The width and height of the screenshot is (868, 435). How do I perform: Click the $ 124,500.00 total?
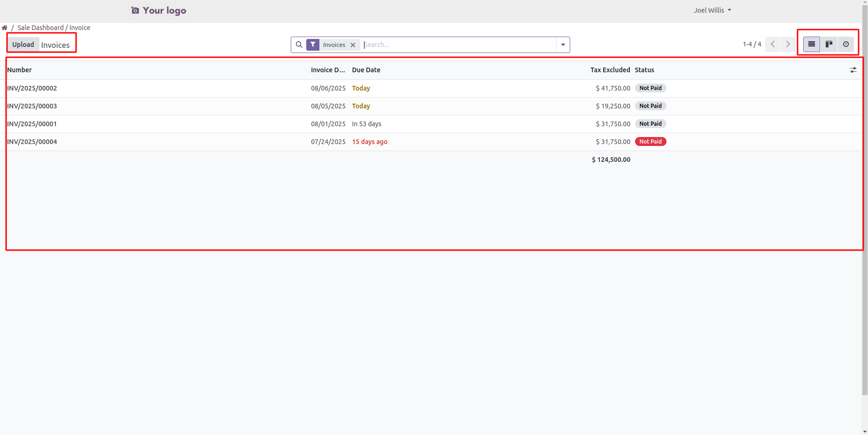611,160
